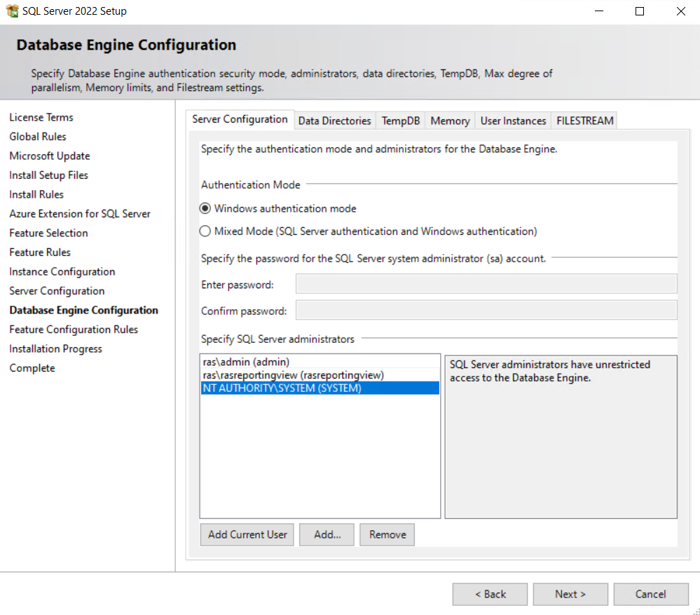The height and width of the screenshot is (615, 700).
Task: Open the User Instances tab
Action: (x=513, y=121)
